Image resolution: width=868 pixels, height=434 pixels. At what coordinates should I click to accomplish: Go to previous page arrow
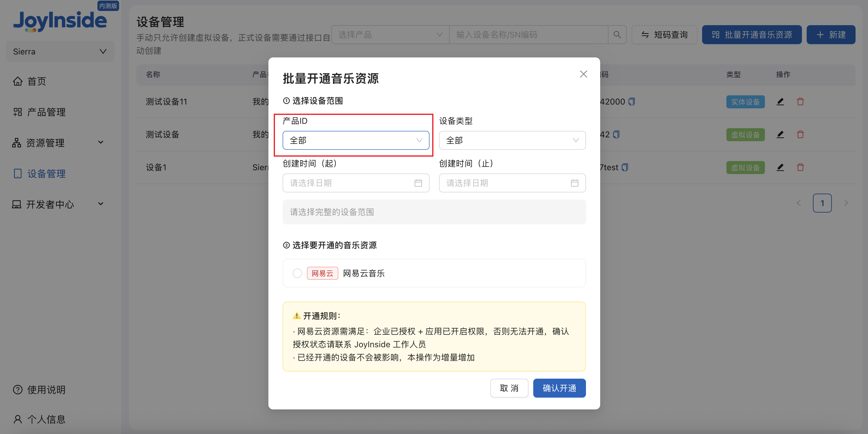(x=798, y=203)
